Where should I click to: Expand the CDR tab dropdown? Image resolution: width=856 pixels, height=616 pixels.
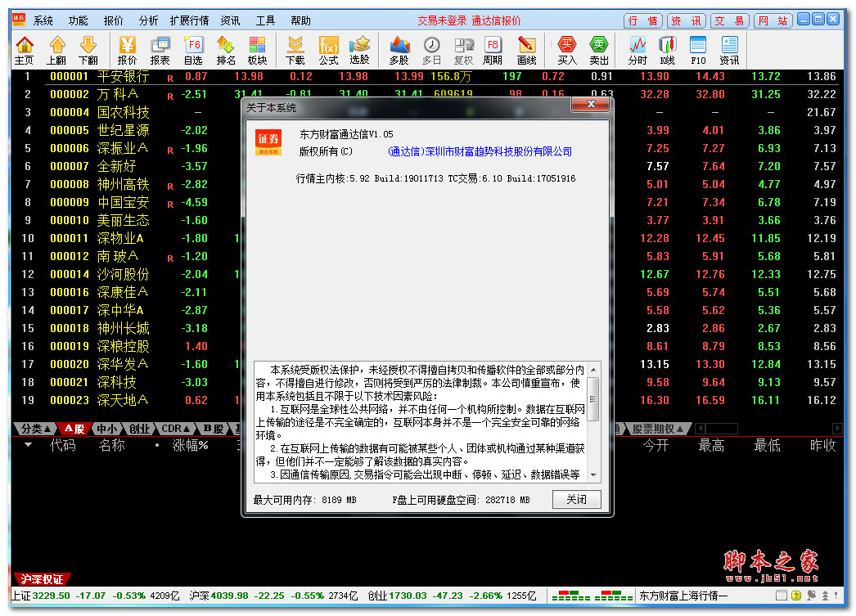176,429
